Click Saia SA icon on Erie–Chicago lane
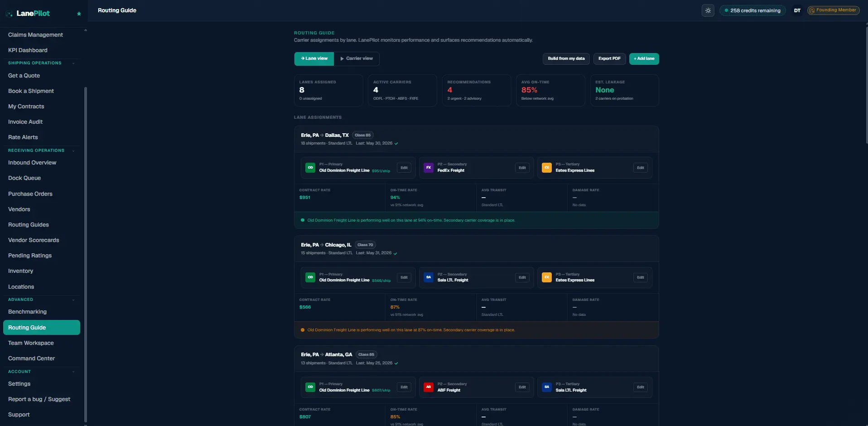This screenshot has height=426, width=868. (429, 277)
